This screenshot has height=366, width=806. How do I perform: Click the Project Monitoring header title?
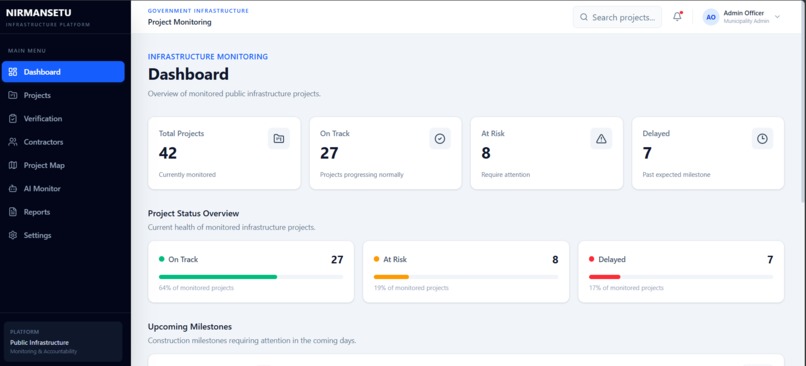point(179,22)
